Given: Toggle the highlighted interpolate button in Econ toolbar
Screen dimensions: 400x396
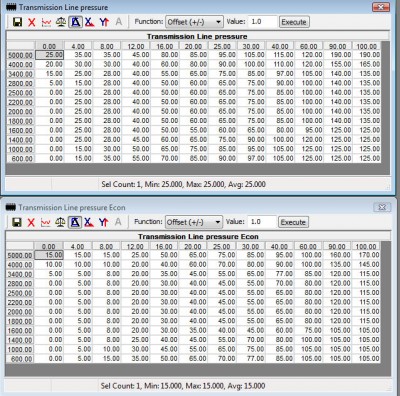Looking at the screenshot, I should [75, 222].
